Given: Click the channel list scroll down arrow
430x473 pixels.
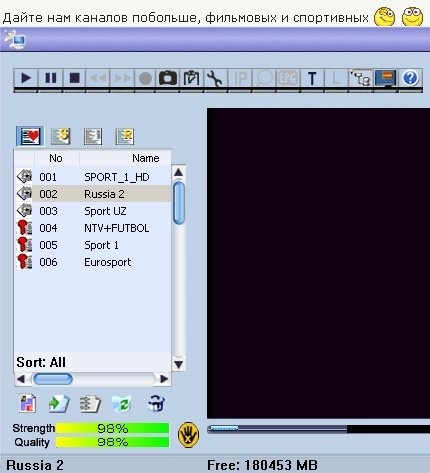Looking at the screenshot, I should click(179, 364).
